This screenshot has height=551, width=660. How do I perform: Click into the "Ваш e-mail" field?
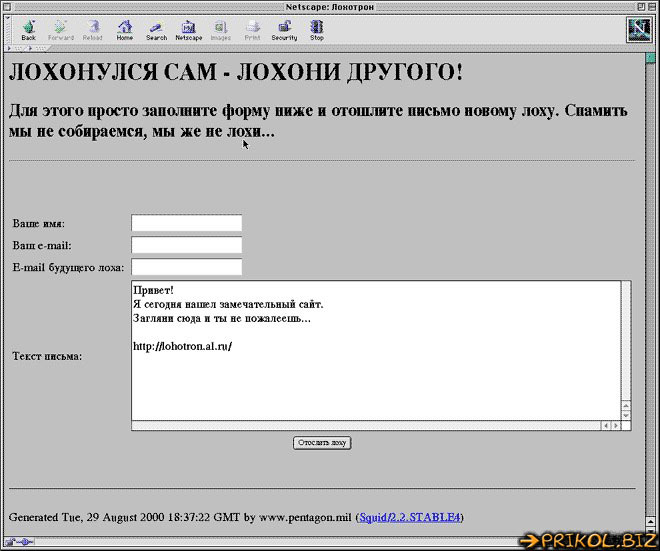(187, 245)
